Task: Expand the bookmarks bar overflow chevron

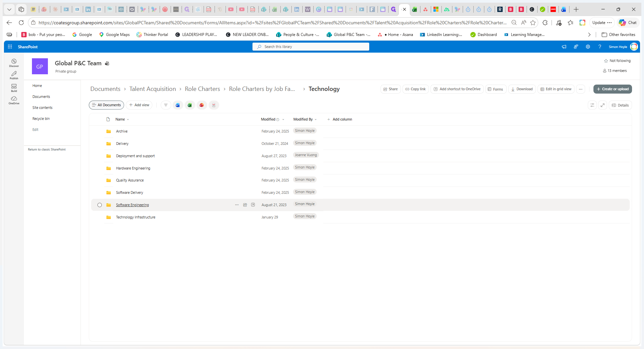Action: coord(589,35)
